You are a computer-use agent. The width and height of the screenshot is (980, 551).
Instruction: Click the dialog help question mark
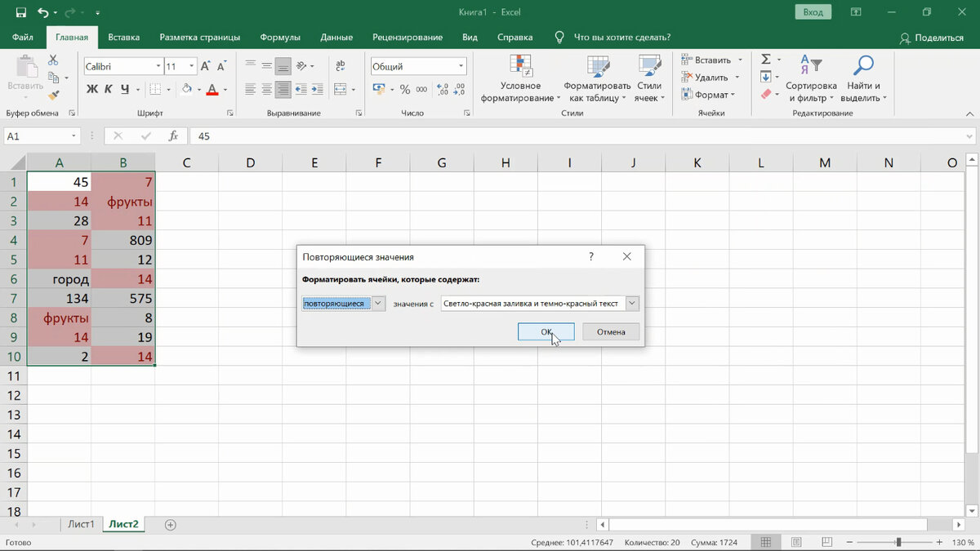(591, 256)
